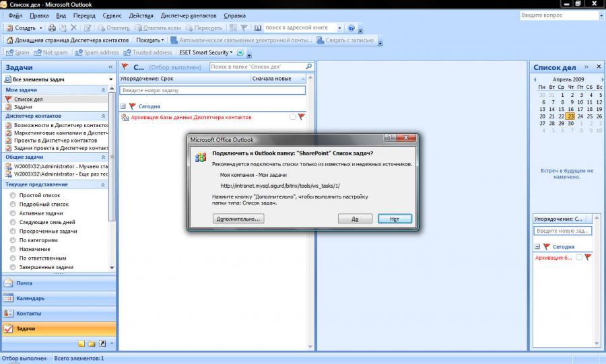This screenshot has height=364, width=606.
Task: Select Simple list (Простой список) view
Action: pyautogui.click(x=13, y=195)
